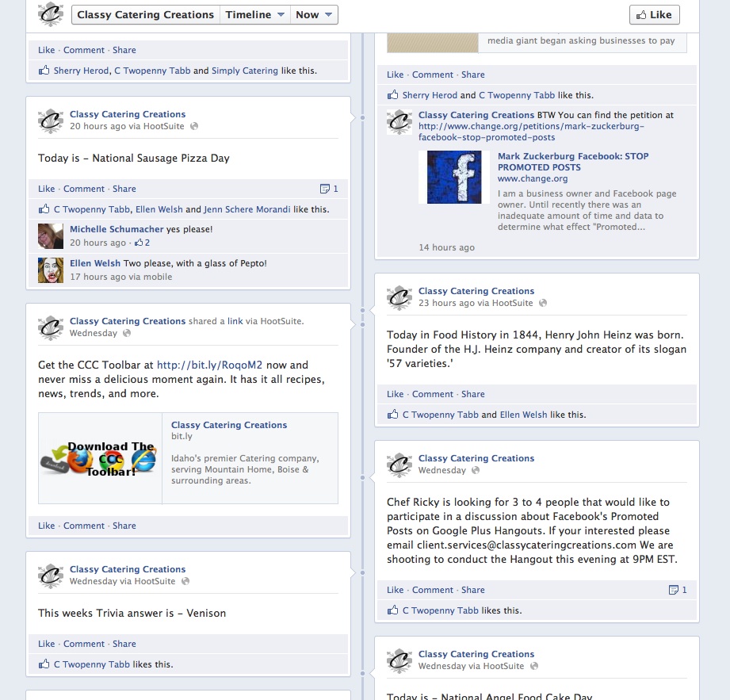The width and height of the screenshot is (730, 700).
Task: Click the Classy Catering Creations header tab
Action: pyautogui.click(x=145, y=15)
